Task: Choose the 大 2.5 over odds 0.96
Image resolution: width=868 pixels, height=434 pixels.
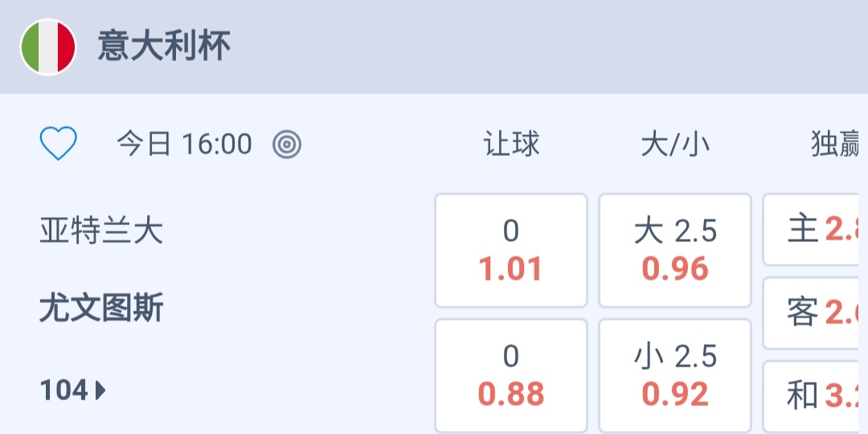Action: [674, 251]
